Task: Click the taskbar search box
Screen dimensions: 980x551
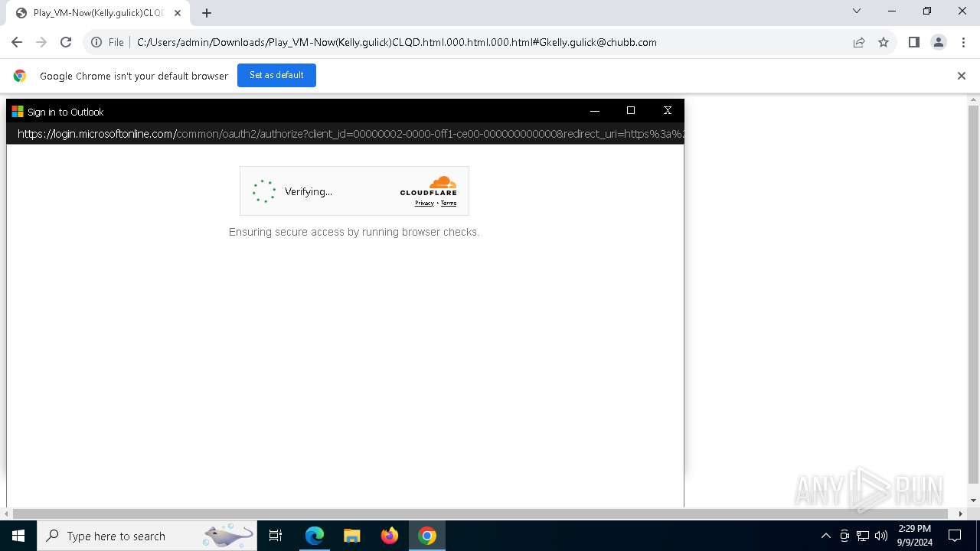Action: coord(147,536)
